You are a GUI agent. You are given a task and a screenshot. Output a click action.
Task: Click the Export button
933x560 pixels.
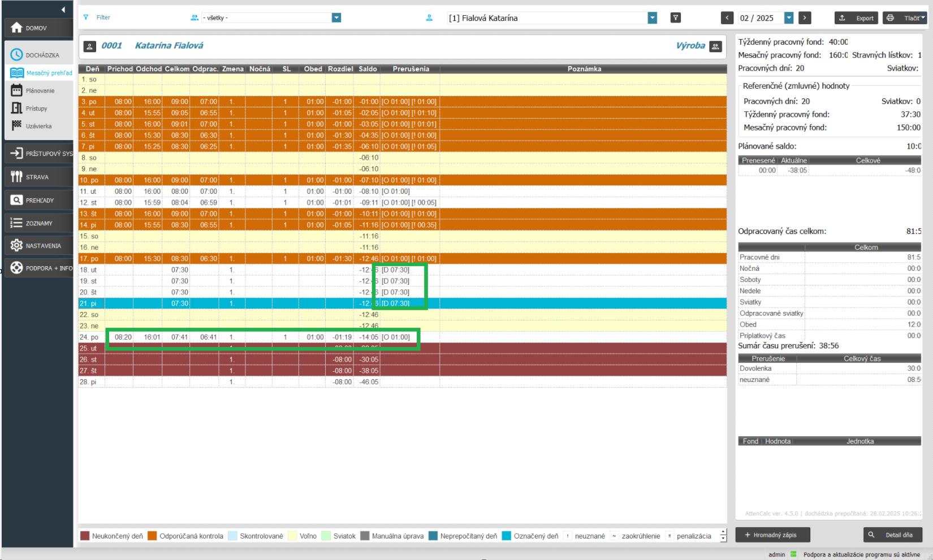tap(856, 18)
